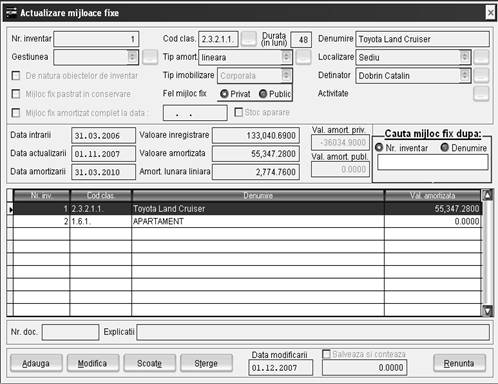Viewport: 498px width, 384px height.
Task: Select the Privat radio button
Action: [224, 94]
